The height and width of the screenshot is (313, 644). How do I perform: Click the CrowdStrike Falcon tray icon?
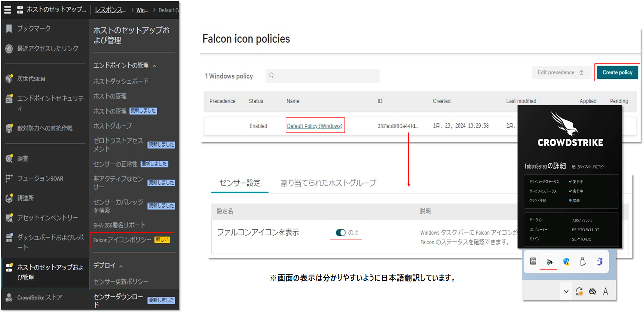[x=549, y=262]
